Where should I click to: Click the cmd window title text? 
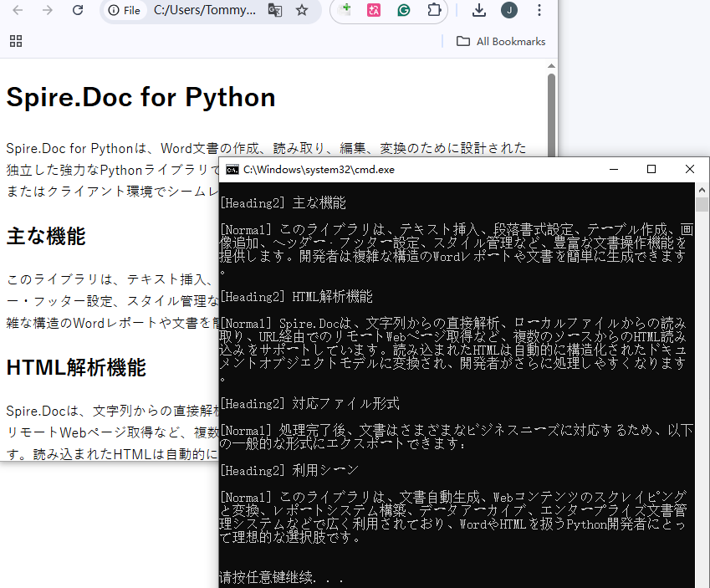pyautogui.click(x=319, y=170)
